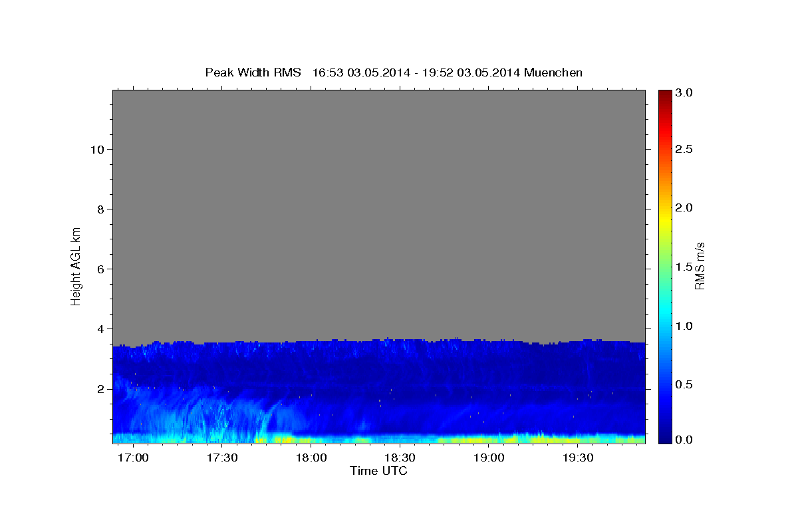Click the plot title 'Peak Width RMS'
The image size is (798, 532).
pyautogui.click(x=253, y=72)
